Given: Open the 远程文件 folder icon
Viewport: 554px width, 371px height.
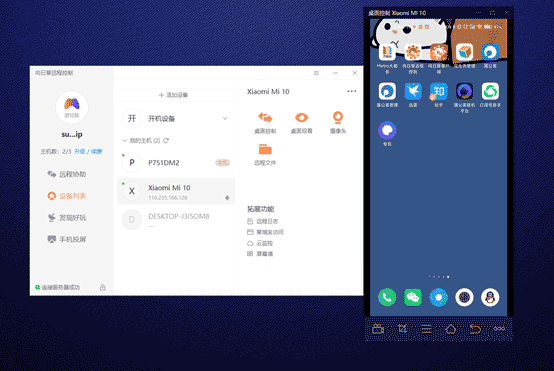Looking at the screenshot, I should pyautogui.click(x=265, y=149).
